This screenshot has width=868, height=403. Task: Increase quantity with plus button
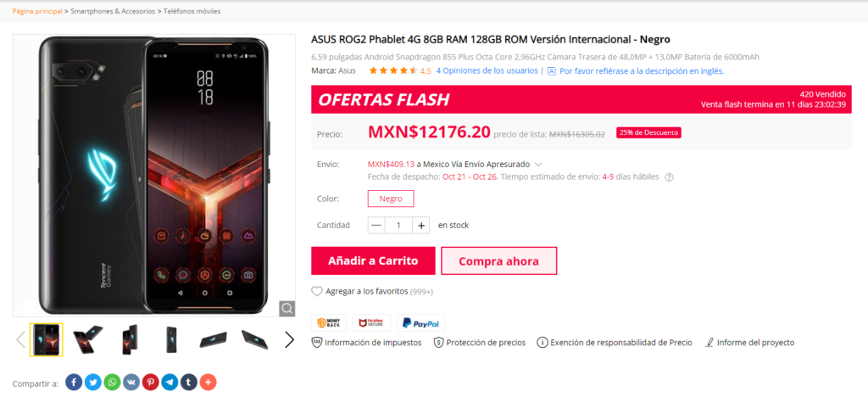point(421,225)
